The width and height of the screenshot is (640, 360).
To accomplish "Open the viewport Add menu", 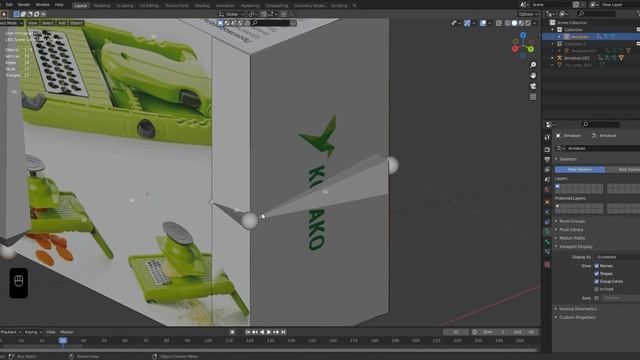I will 62,23.
